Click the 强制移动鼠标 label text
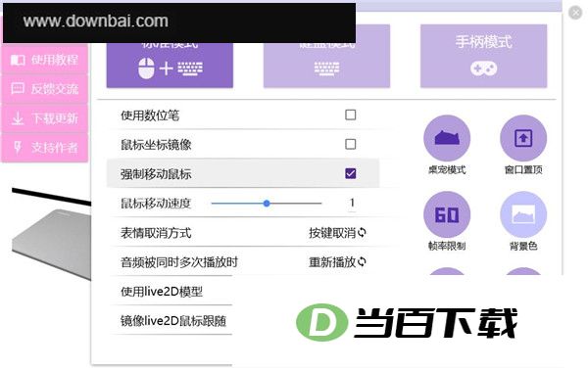Viewport: 588px width, 370px height. pyautogui.click(x=156, y=174)
